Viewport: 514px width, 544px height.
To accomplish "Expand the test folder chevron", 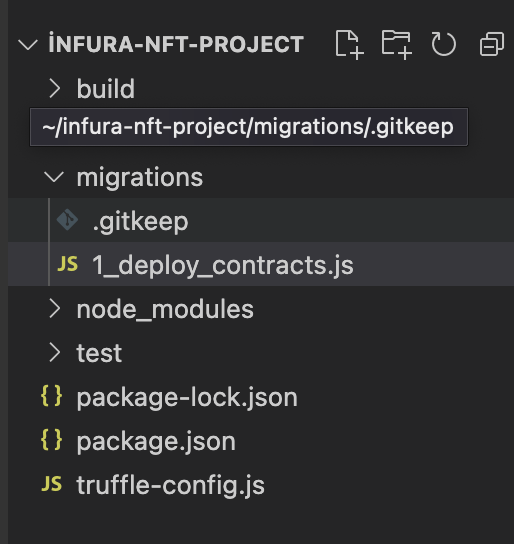I will (55, 352).
